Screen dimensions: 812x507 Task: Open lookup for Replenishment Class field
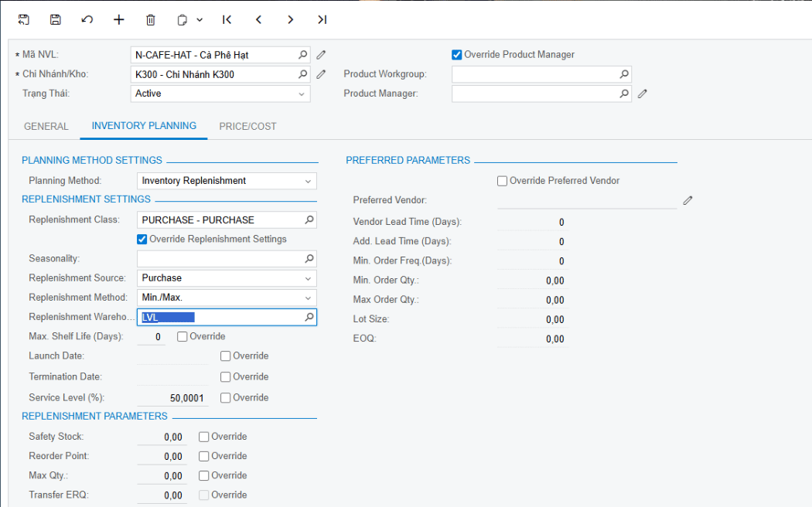(309, 220)
